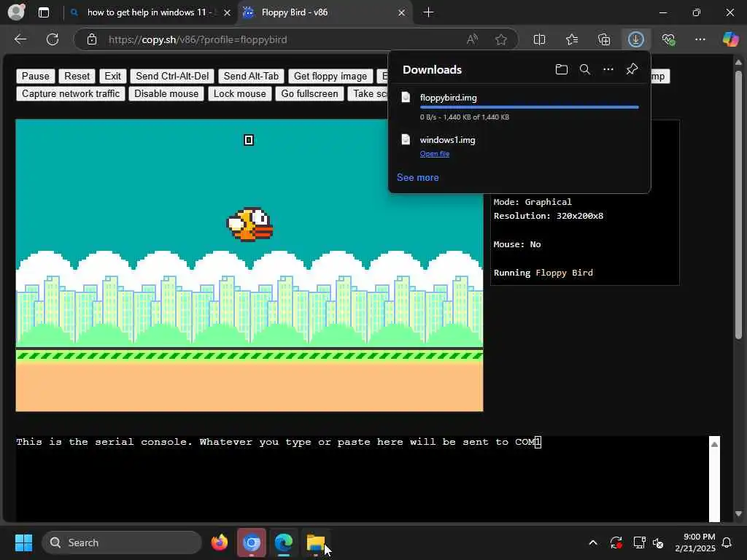747x560 pixels.
Task: Click the Floppy Bird game screen bird
Action: point(250,225)
